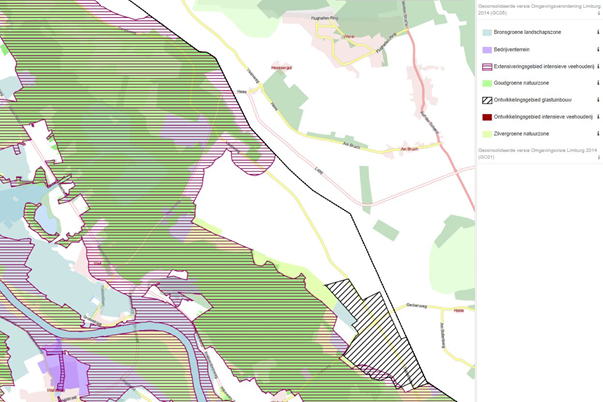The width and height of the screenshot is (603, 402).
Task: Click the hatched Ontwikkelingsgebied glastuinbouw legend swatch
Action: pos(486,100)
